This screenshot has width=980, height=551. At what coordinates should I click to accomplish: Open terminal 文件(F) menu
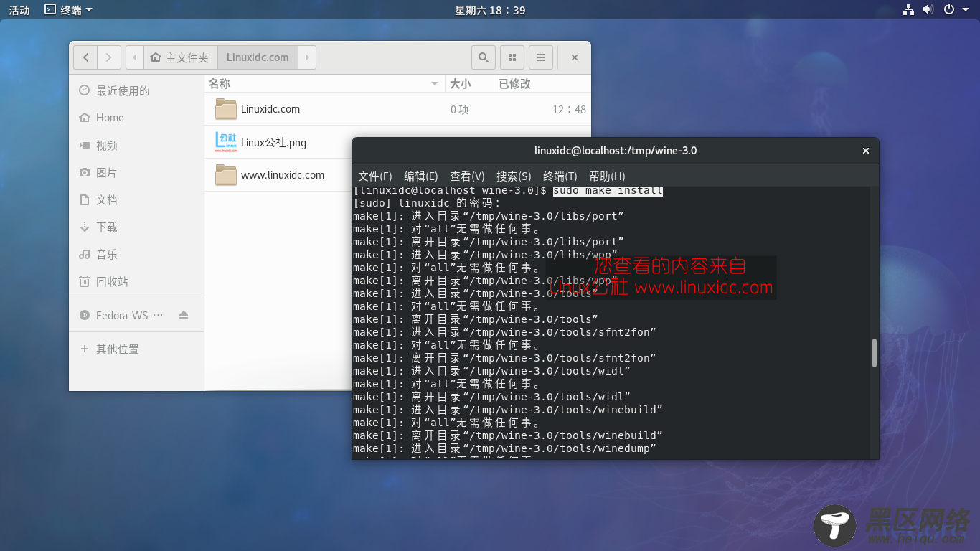(375, 176)
